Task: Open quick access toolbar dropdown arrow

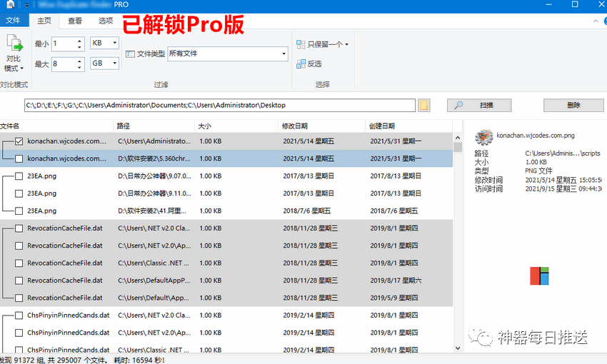Action: (27, 5)
